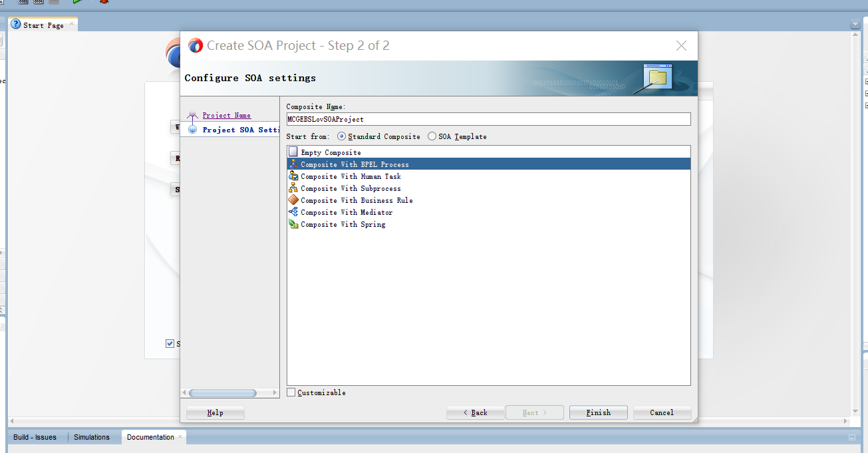The width and height of the screenshot is (868, 453).
Task: Enable the Customizable checkbox
Action: (x=291, y=392)
